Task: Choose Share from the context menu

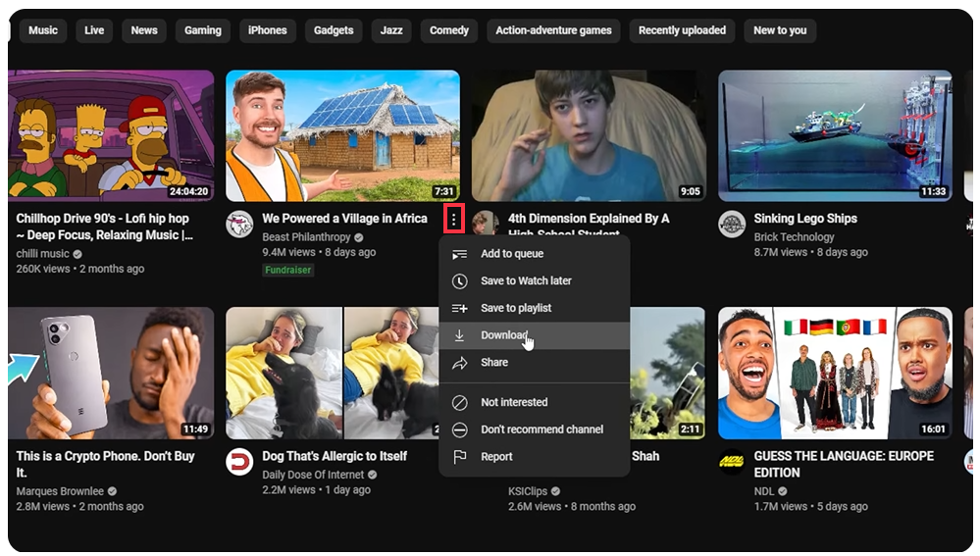Action: [535, 363]
